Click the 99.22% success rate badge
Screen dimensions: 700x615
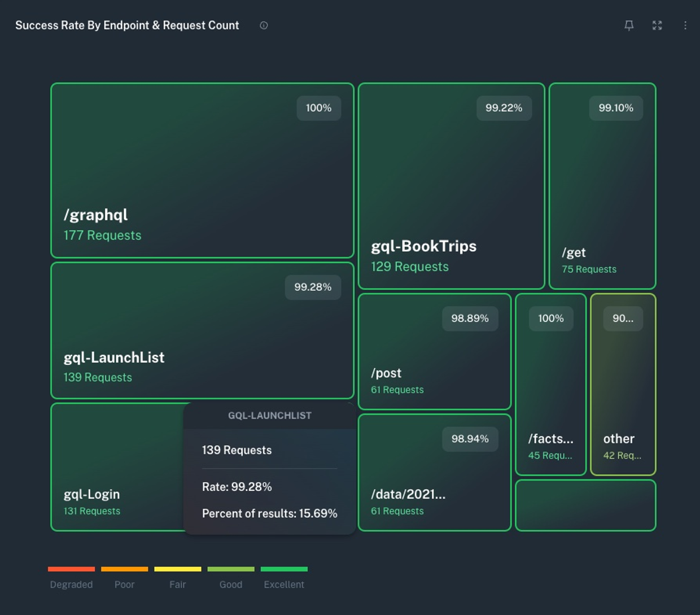click(x=504, y=107)
